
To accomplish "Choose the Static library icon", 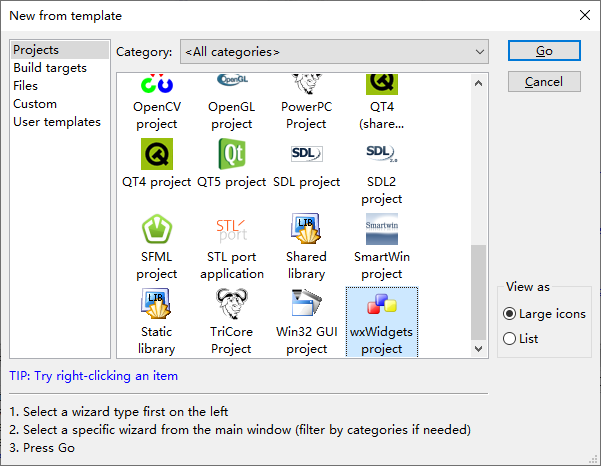I will coord(156,304).
